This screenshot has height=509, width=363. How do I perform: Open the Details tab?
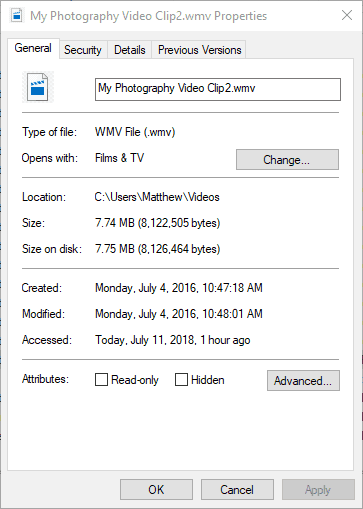click(130, 50)
